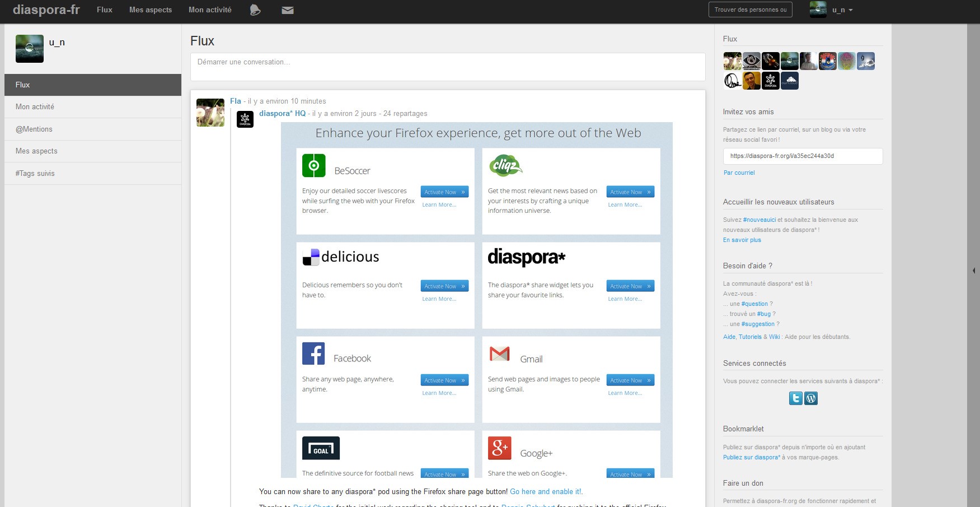The image size is (980, 507).
Task: Click the Google+ logo in the post image
Action: (x=499, y=448)
